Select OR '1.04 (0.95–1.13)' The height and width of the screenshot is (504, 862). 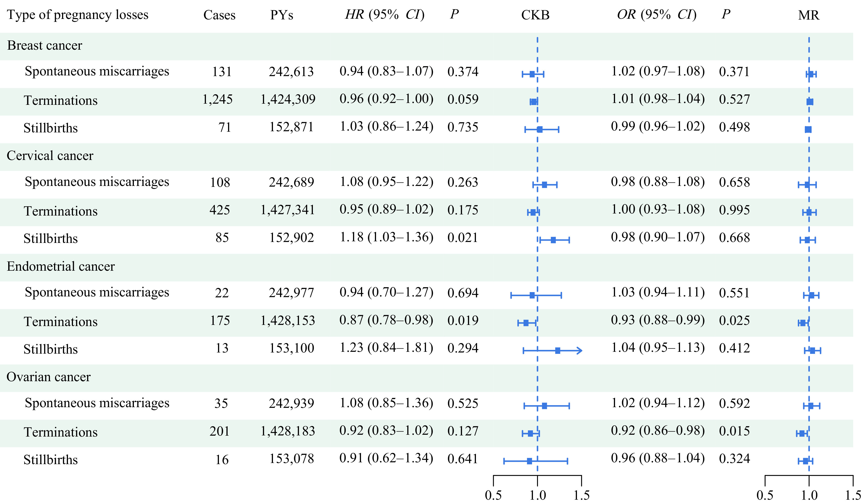pyautogui.click(x=658, y=348)
